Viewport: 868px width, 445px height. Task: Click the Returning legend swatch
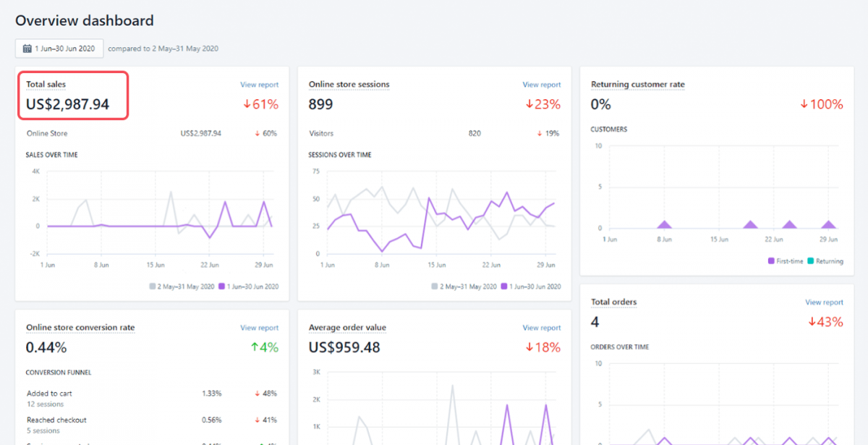810,261
